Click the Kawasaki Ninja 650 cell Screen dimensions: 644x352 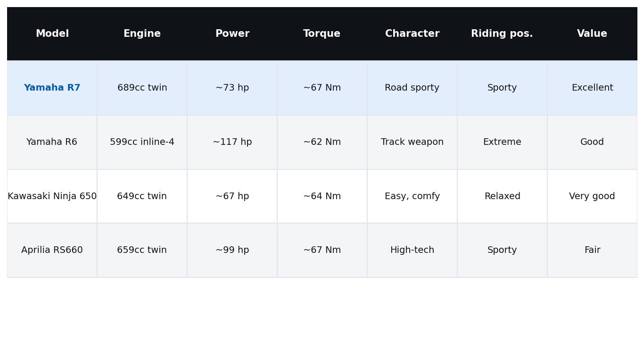(x=52, y=196)
